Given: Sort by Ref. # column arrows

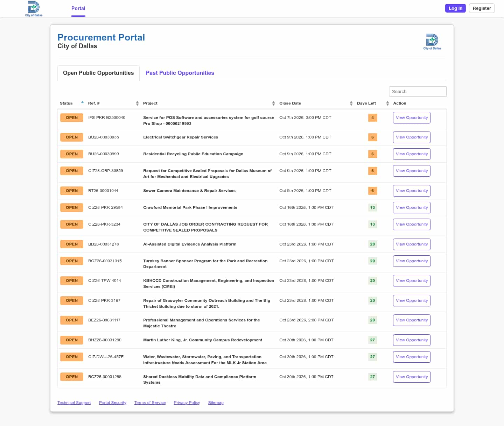Looking at the screenshot, I should (x=137, y=103).
